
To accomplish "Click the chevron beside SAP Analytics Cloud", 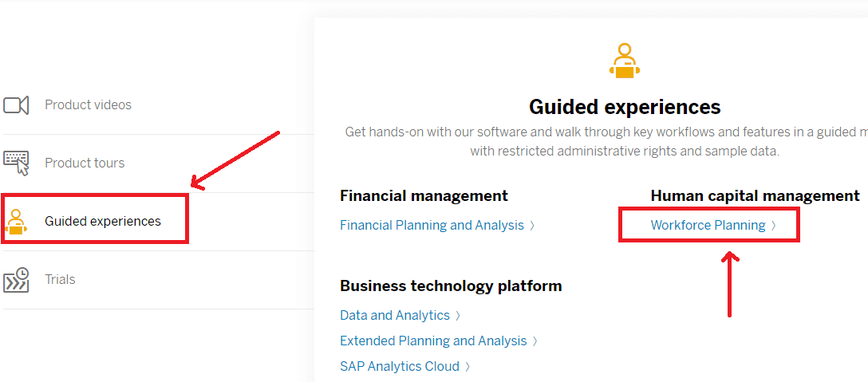I will tap(468, 367).
